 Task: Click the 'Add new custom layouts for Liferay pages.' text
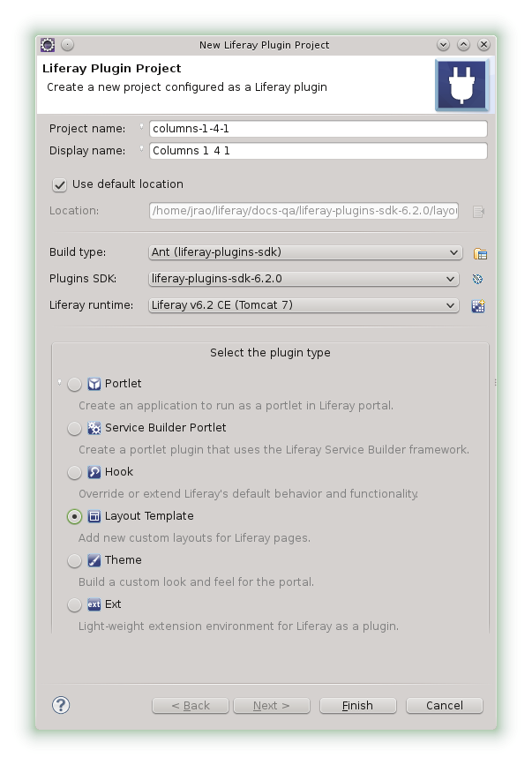coord(194,538)
